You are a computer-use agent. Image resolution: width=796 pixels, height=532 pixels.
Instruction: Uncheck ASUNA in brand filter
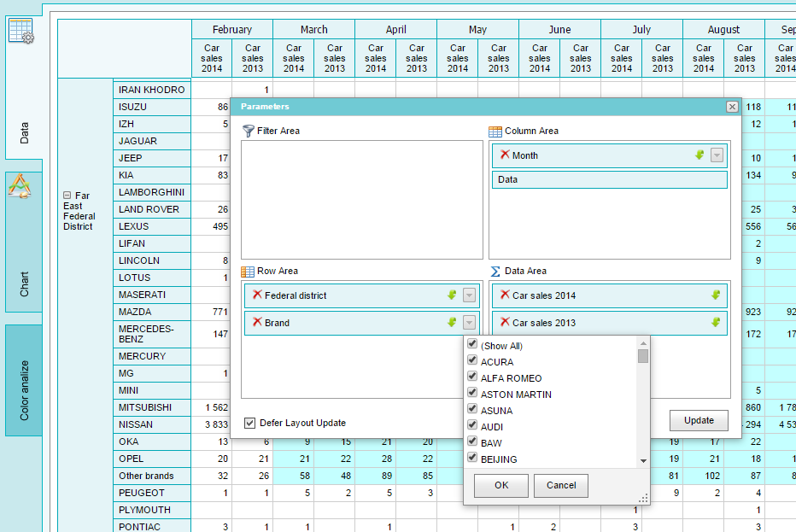point(472,409)
